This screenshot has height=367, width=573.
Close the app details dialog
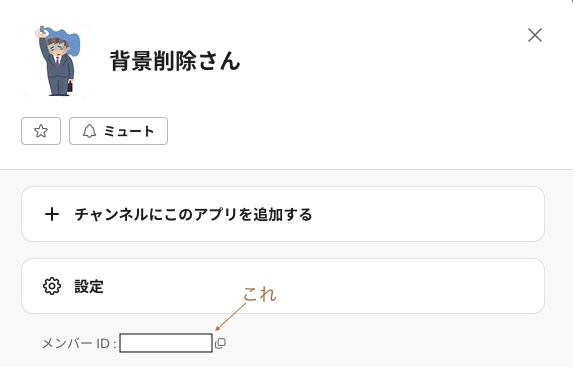point(535,35)
